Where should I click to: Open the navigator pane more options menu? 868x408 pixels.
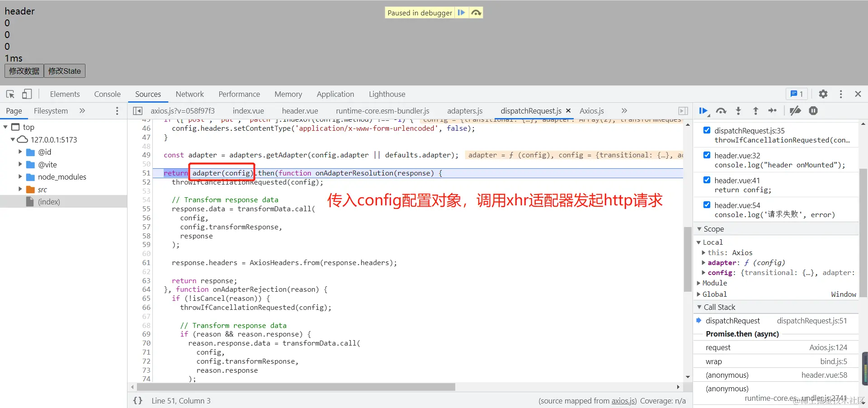[x=117, y=111]
